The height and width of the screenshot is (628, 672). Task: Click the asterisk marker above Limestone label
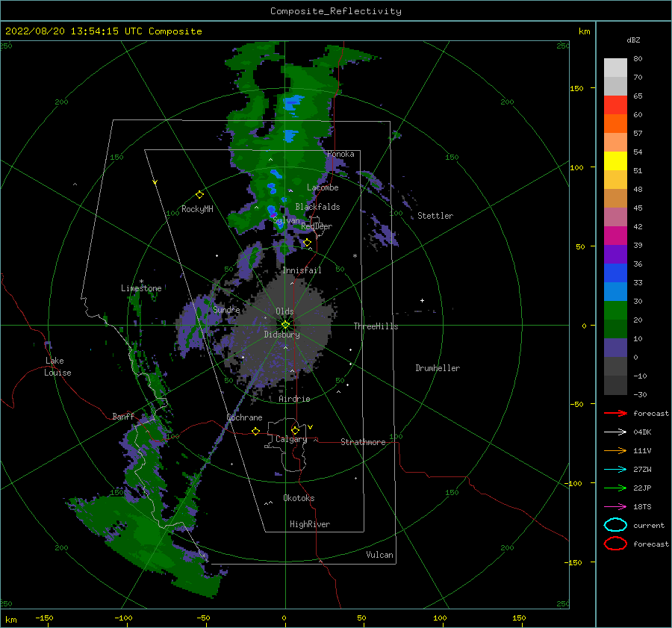pos(141,282)
